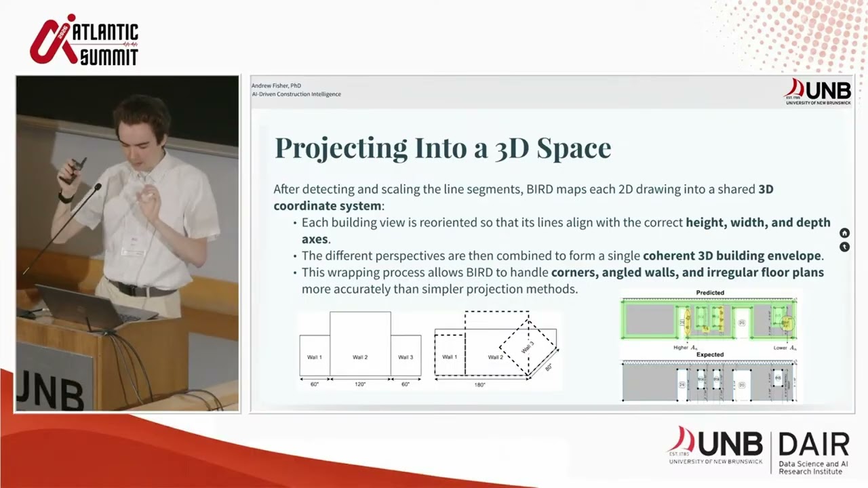The height and width of the screenshot is (488, 868).
Task: Click the 'coherent 3D building envelope' phrase
Action: pos(732,256)
